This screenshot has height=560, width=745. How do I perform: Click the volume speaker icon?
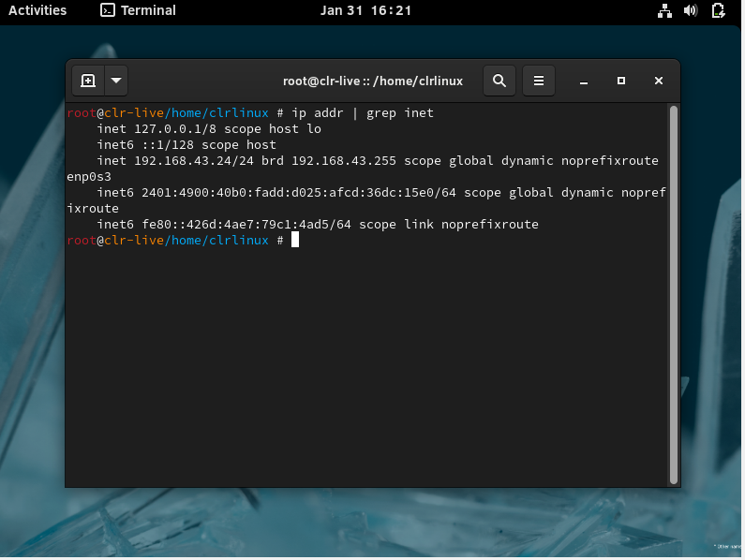click(691, 10)
